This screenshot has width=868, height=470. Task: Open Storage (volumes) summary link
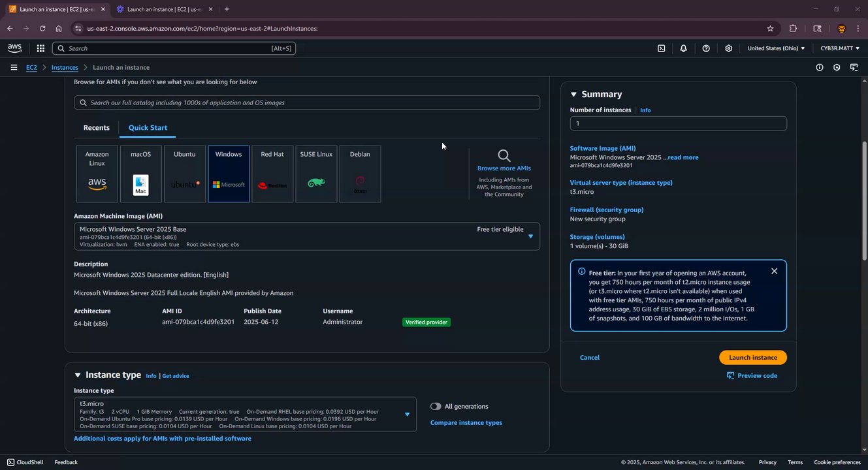[598, 237]
